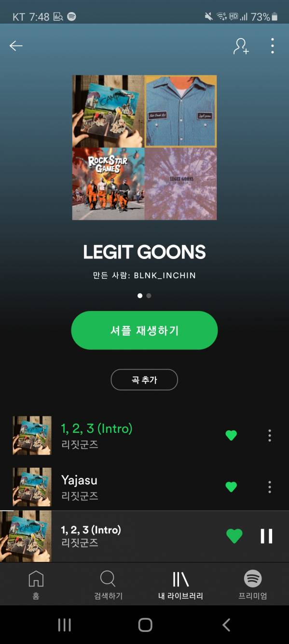Open the 프리미엄 Spotify premium tab
The width and height of the screenshot is (289, 644).
pyautogui.click(x=252, y=585)
